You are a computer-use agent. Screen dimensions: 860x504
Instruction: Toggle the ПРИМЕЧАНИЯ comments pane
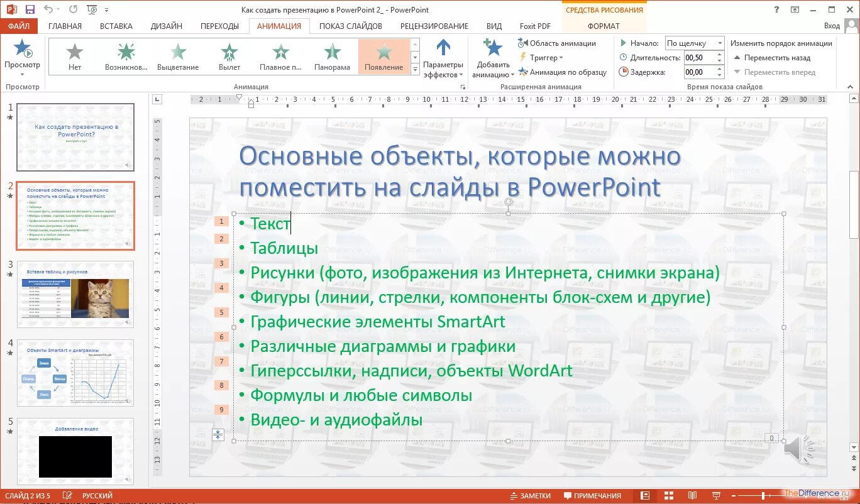pyautogui.click(x=591, y=496)
